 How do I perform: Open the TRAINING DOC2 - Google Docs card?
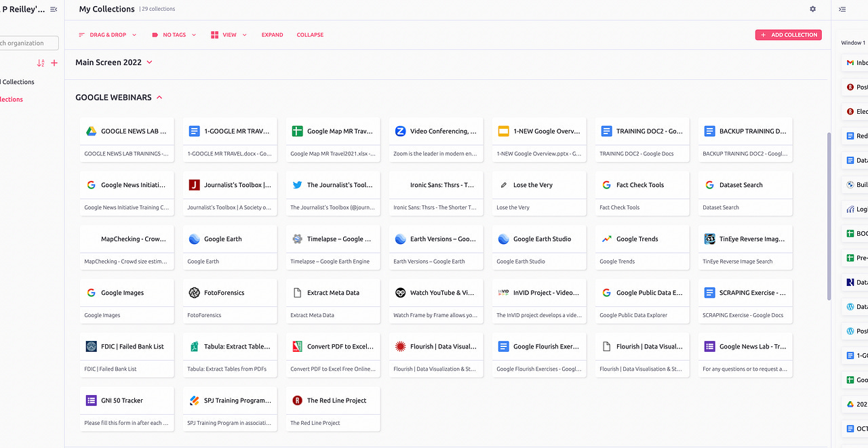click(x=642, y=140)
